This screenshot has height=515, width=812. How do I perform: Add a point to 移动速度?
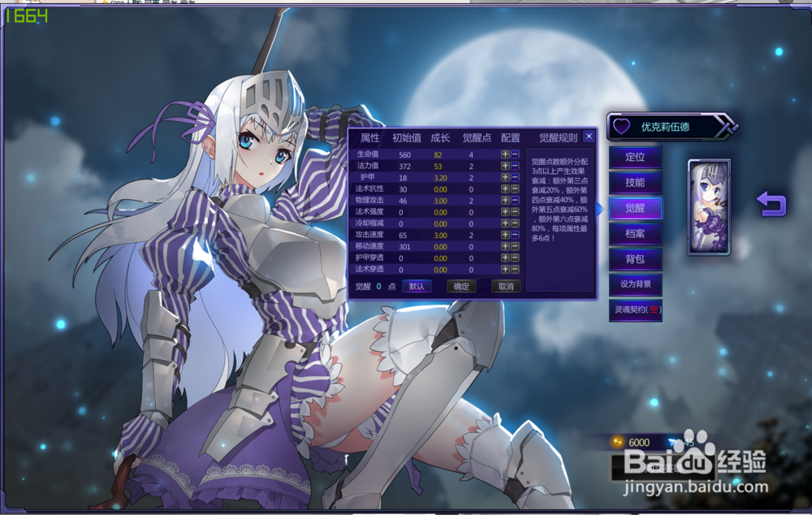505,246
